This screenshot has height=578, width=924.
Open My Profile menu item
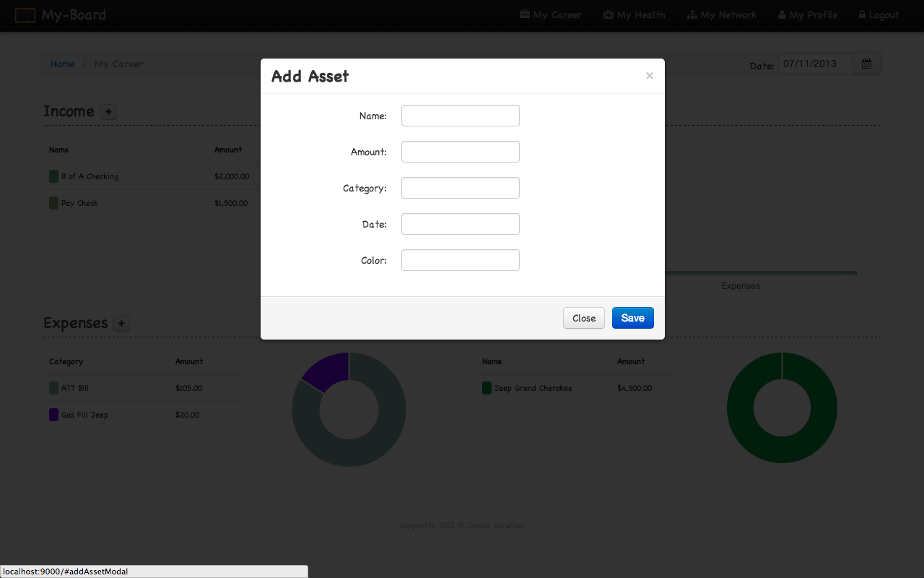[808, 14]
